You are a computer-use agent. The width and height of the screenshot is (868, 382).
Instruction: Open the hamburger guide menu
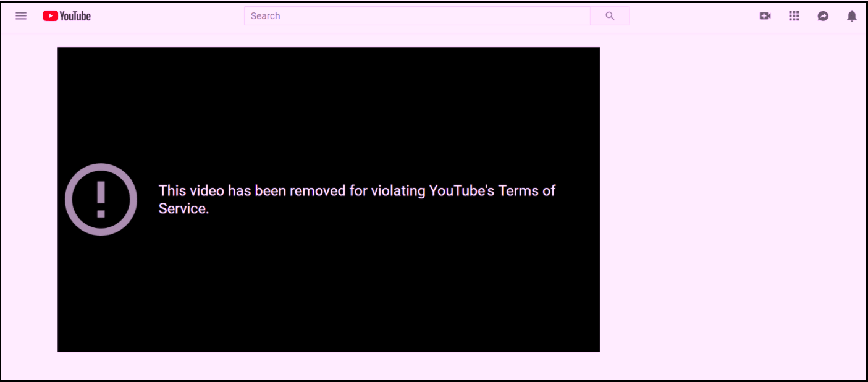coord(21,16)
